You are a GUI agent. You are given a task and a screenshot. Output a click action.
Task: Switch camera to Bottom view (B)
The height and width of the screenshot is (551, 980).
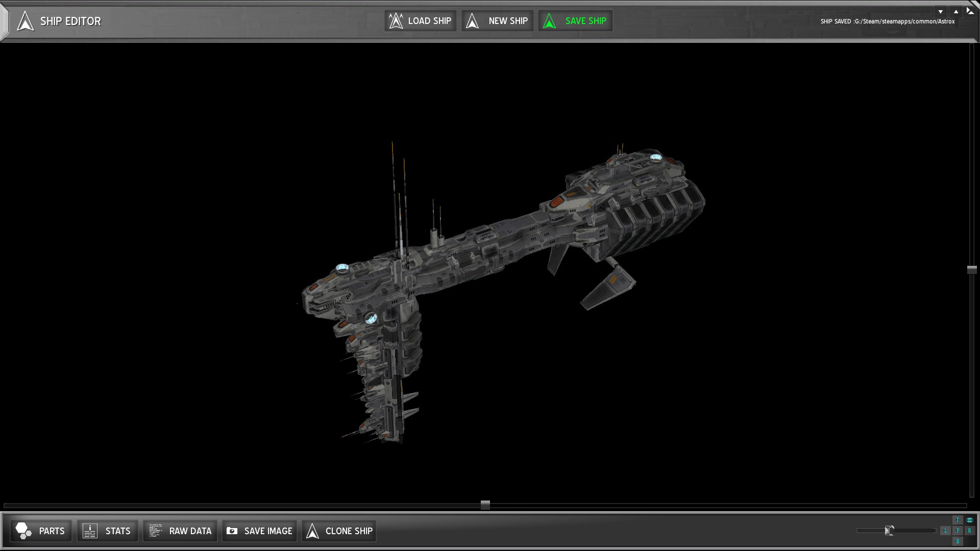[958, 541]
